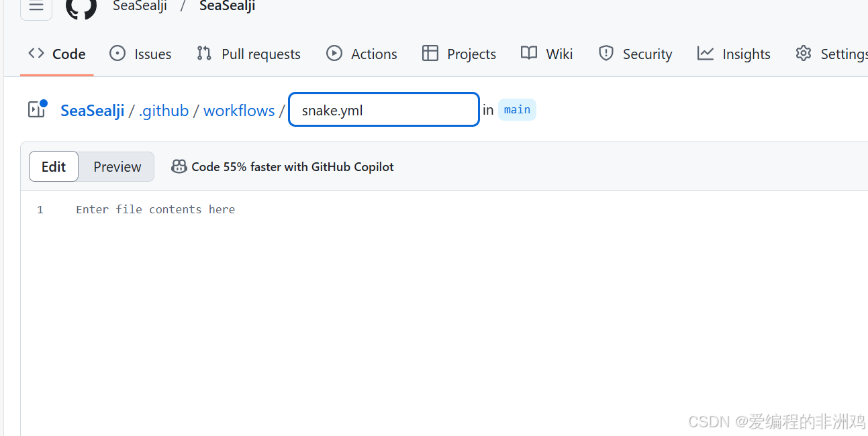The image size is (868, 436).
Task: Navigate to the workflows folder link
Action: click(x=238, y=110)
